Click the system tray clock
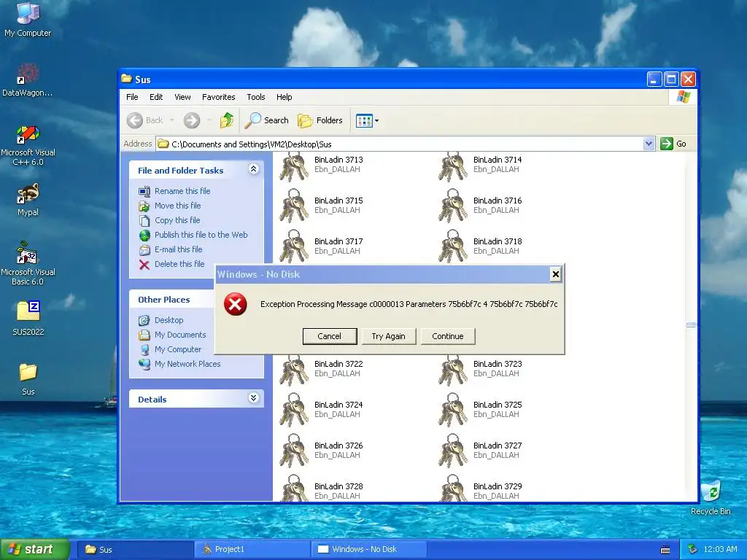 point(720,550)
